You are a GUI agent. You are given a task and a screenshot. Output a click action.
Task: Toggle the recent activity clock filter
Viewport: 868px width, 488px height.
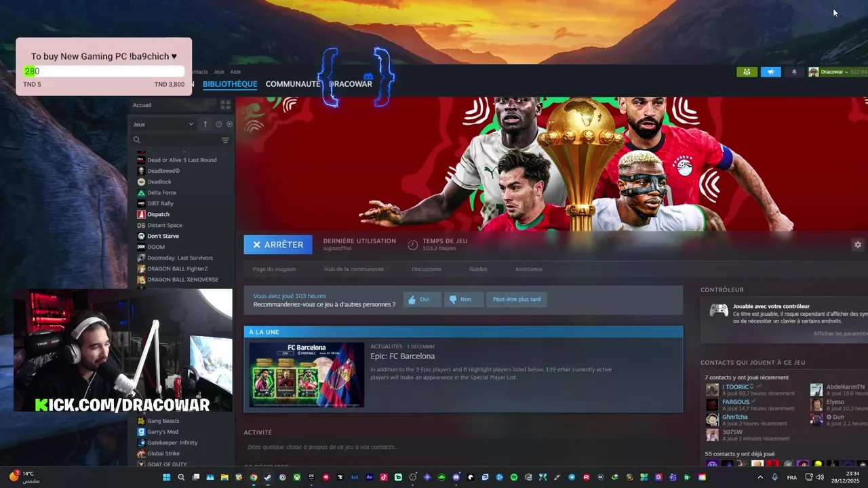point(218,124)
